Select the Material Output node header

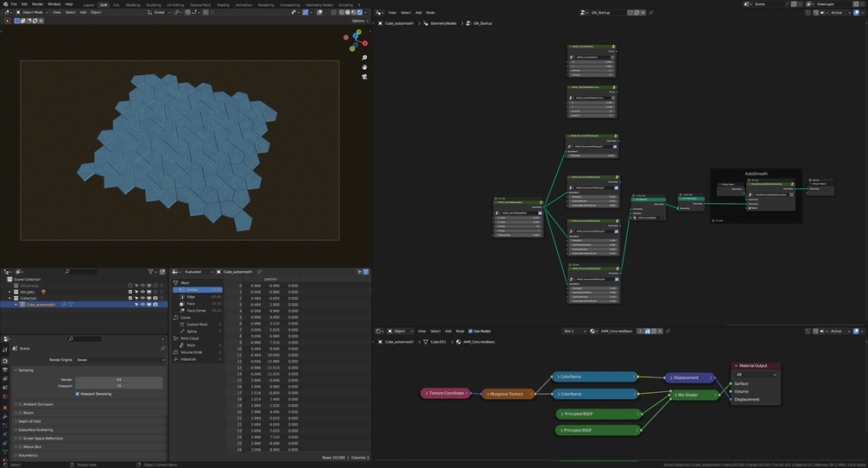click(x=756, y=365)
